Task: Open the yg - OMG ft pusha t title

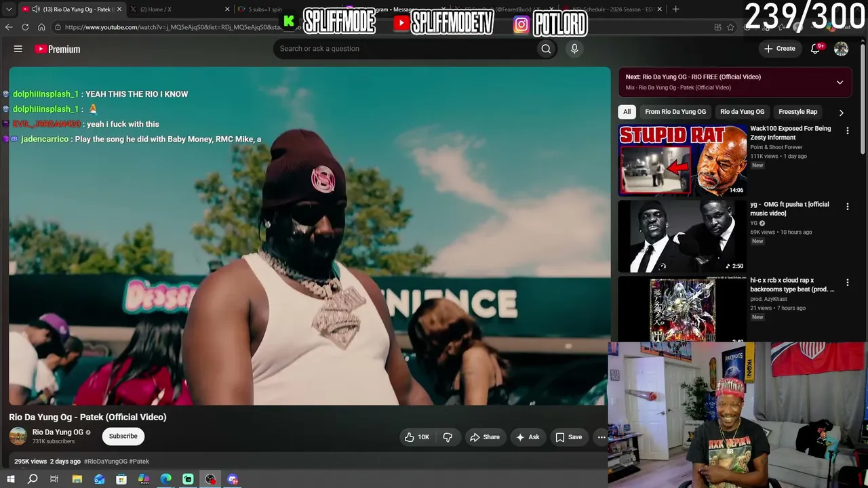Action: tap(789, 209)
